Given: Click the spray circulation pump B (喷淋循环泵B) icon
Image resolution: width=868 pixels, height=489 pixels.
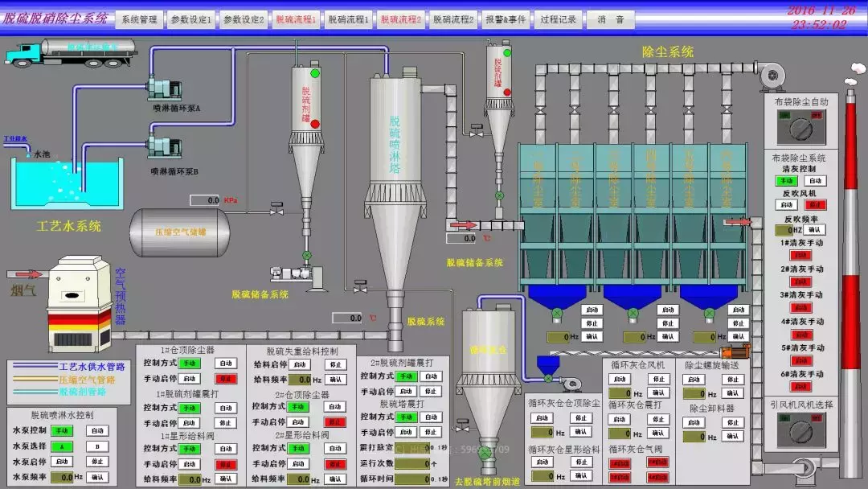Looking at the screenshot, I should tap(165, 147).
